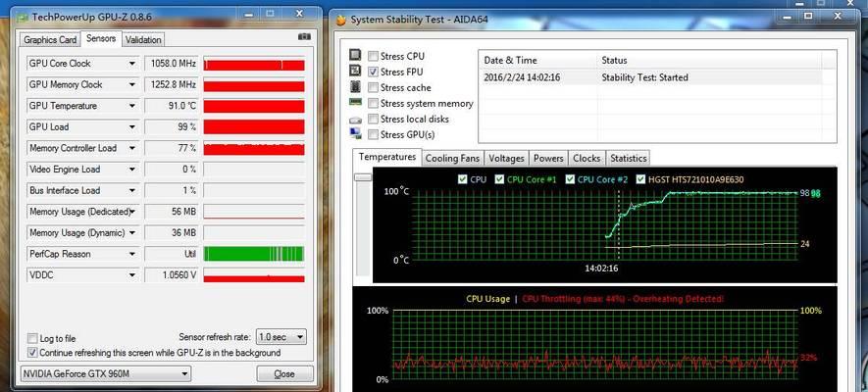Enable the Stress local disks checkbox
The image size is (868, 392).
(373, 119)
